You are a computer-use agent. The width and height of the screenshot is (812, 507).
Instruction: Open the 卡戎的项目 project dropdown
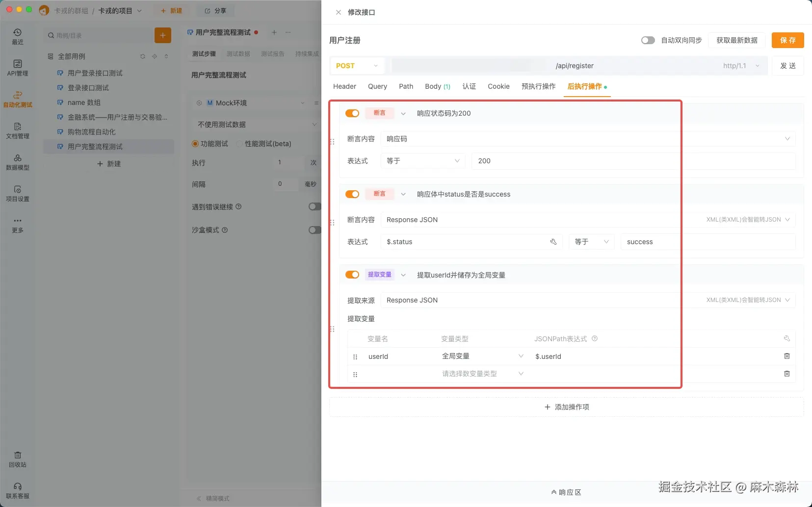coord(120,11)
